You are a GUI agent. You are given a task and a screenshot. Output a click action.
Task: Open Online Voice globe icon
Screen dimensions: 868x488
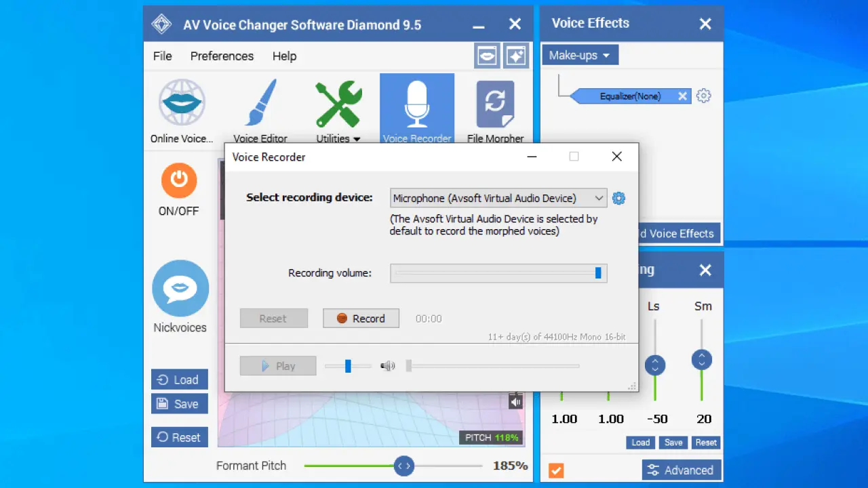click(x=182, y=103)
